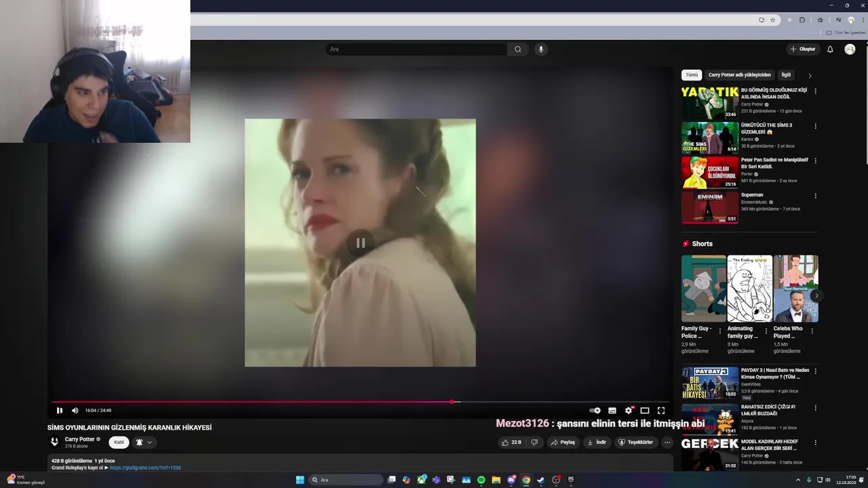The image size is (868, 488).
Task: Open Epic Games Launcher from the taskbar
Action: 571,480
